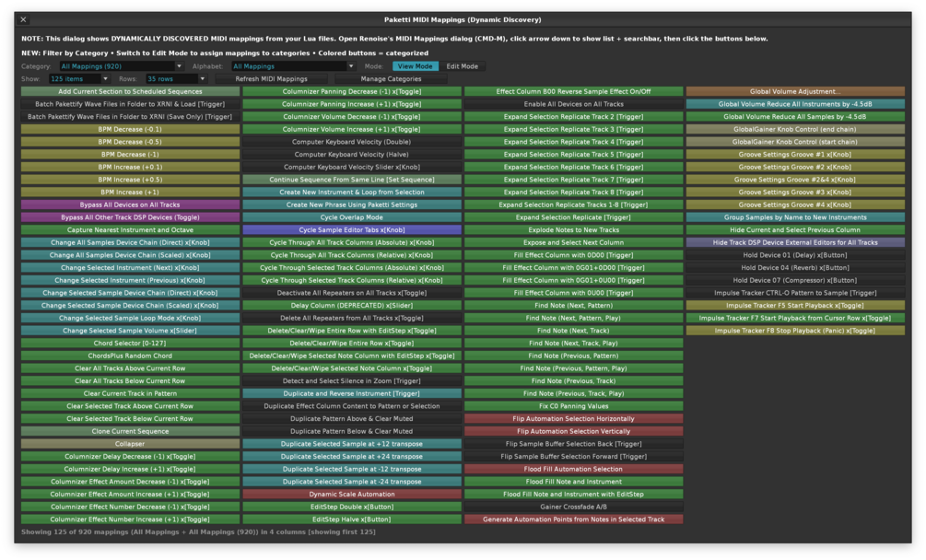Open Manage Categories
926x560 pixels.
point(391,78)
